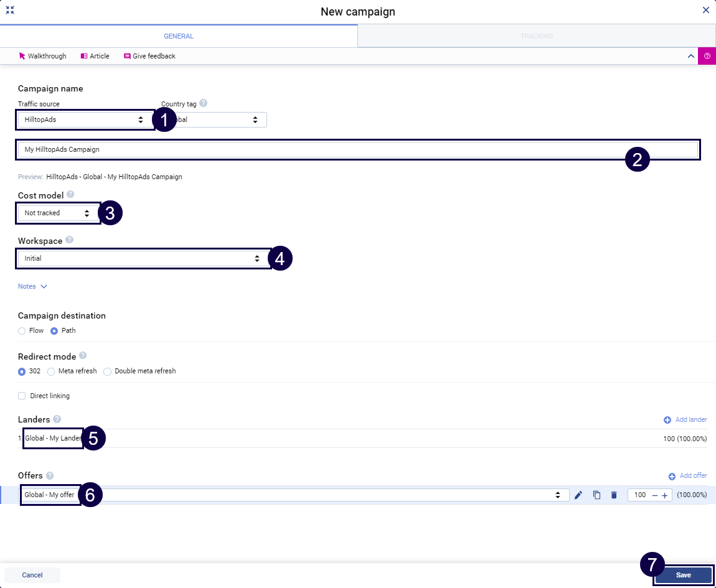716x588 pixels.
Task: Collapse the dialog using the shrink icon
Action: click(x=10, y=10)
